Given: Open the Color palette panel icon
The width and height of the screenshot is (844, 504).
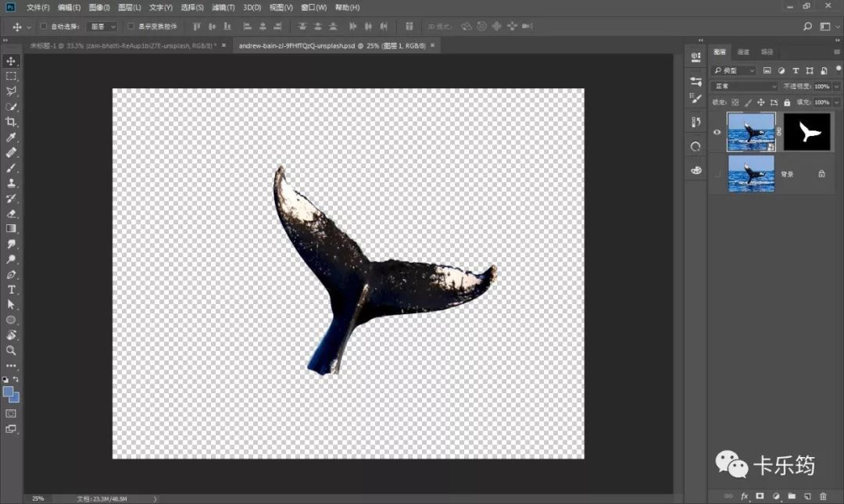Looking at the screenshot, I should click(696, 170).
